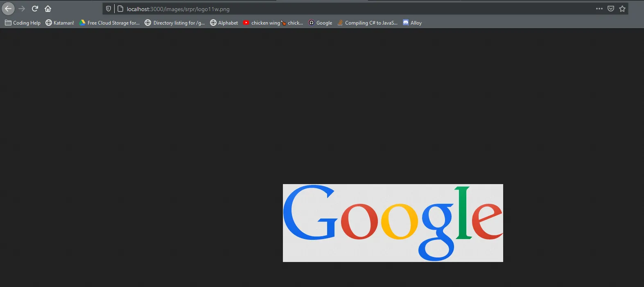
Task: Click the forward navigation arrow
Action: pos(22,9)
